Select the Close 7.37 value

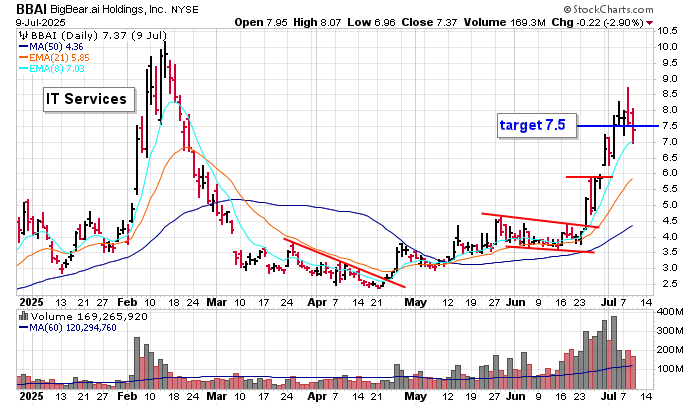429,22
